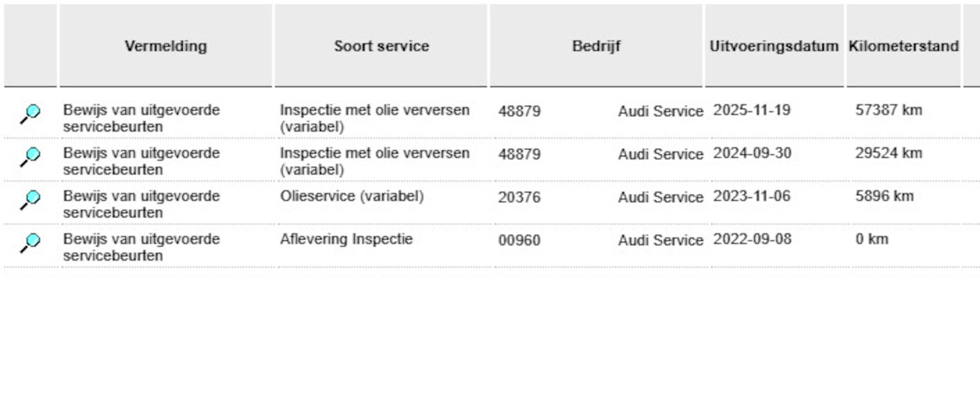The width and height of the screenshot is (980, 394).
Task: Select the 29524 km mileage cell
Action: point(889,153)
